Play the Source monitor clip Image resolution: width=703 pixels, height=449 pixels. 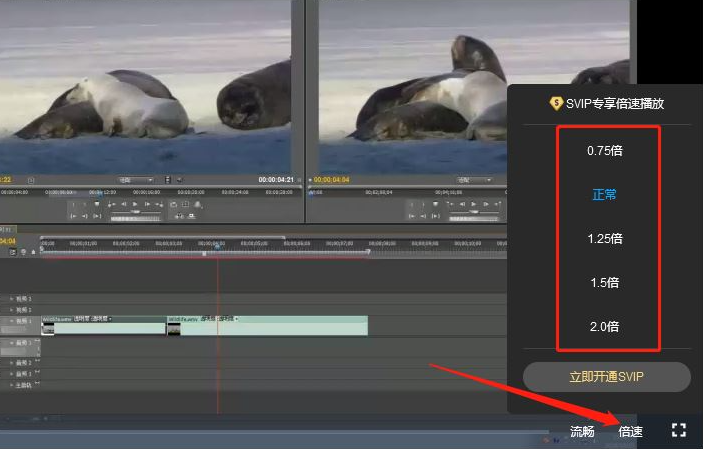pos(135,204)
